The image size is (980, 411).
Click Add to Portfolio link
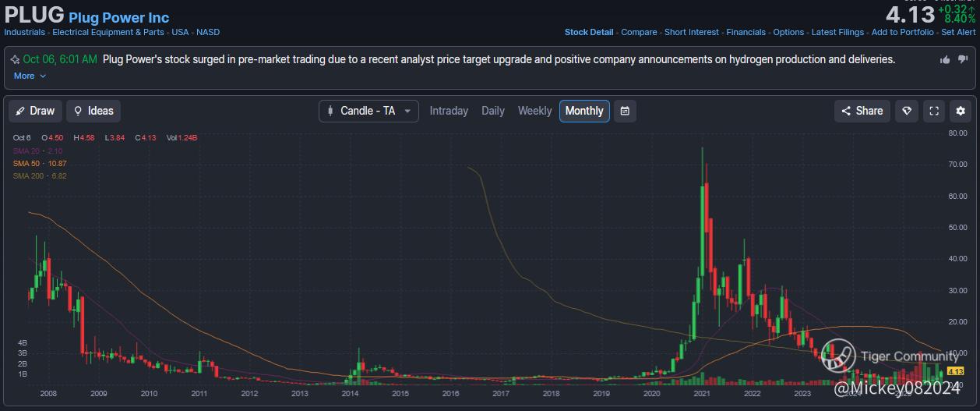902,32
